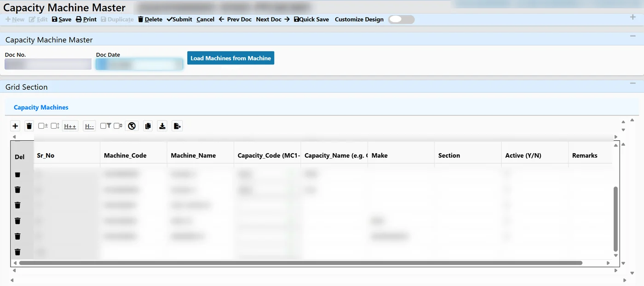Focus the Doc No. input field
This screenshot has width=644, height=286.
48,64
